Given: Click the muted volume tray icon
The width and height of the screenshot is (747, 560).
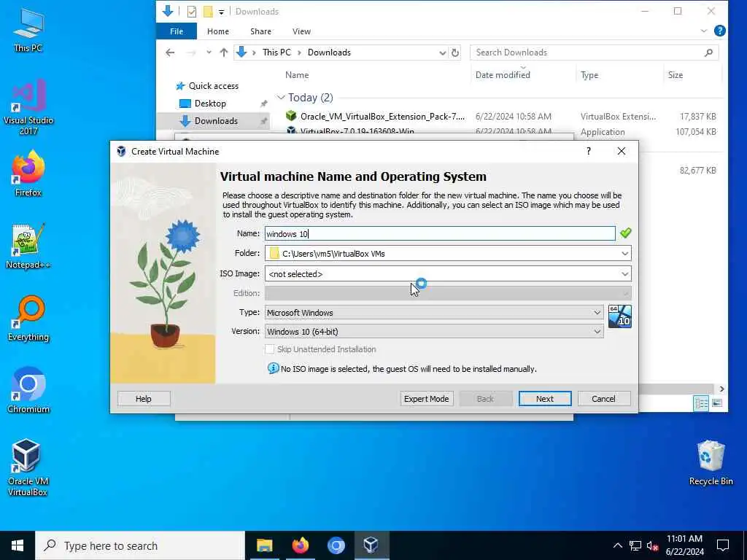Looking at the screenshot, I should click(653, 545).
